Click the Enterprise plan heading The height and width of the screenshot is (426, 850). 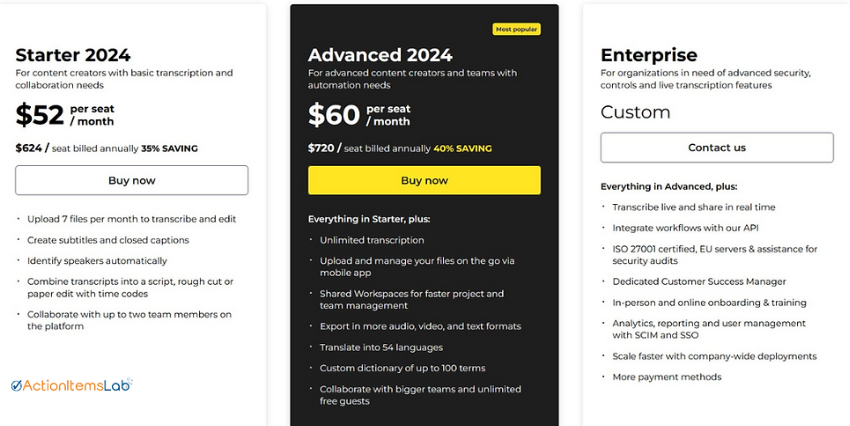pos(649,55)
